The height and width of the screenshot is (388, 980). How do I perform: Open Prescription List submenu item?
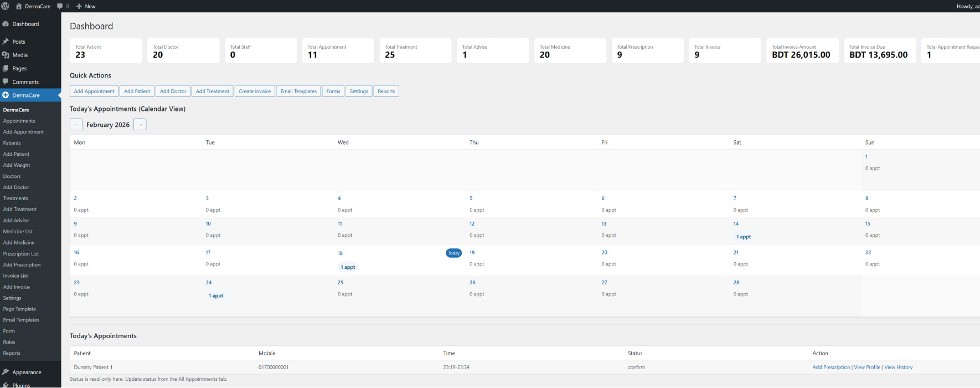[x=21, y=254]
